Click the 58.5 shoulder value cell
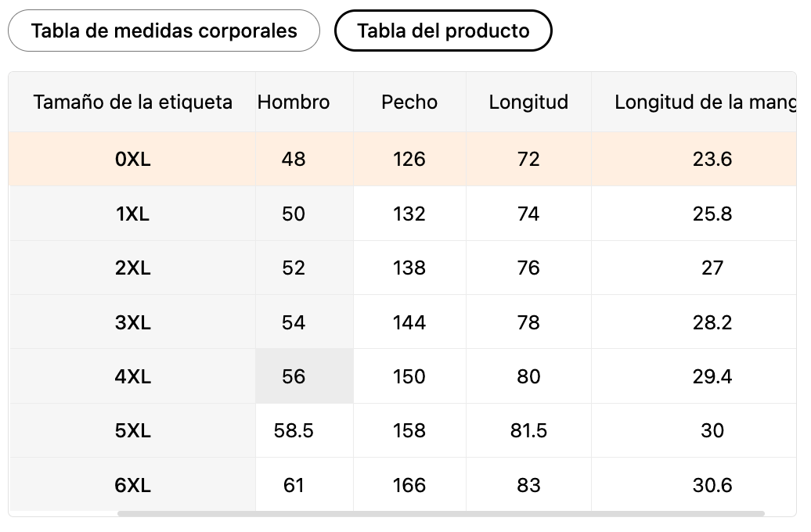This screenshot has width=811, height=532. (x=294, y=431)
